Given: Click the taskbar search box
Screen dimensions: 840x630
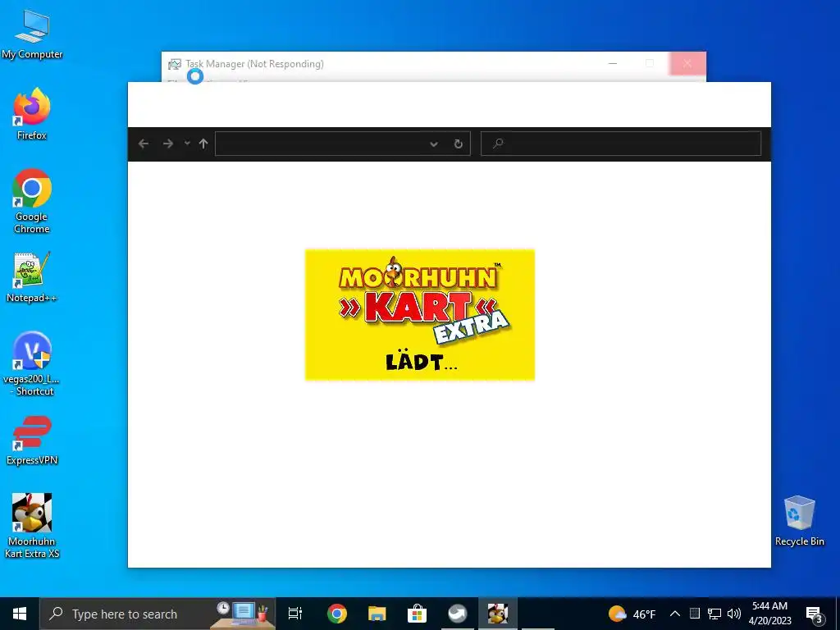Looking at the screenshot, I should [157, 614].
